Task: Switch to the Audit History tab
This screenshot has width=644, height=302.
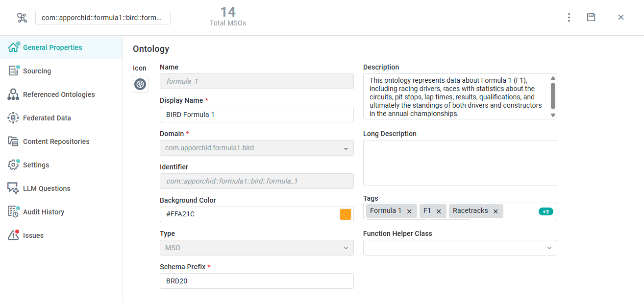Action: coord(43,212)
